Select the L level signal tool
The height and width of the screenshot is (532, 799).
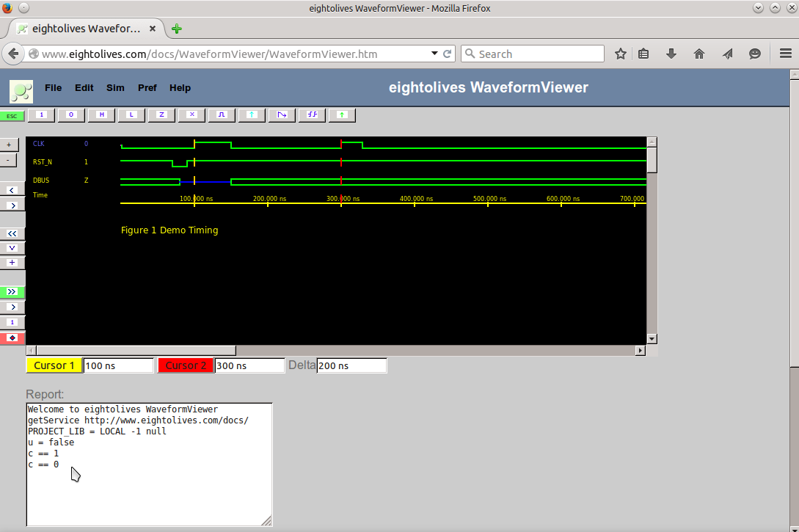[131, 114]
